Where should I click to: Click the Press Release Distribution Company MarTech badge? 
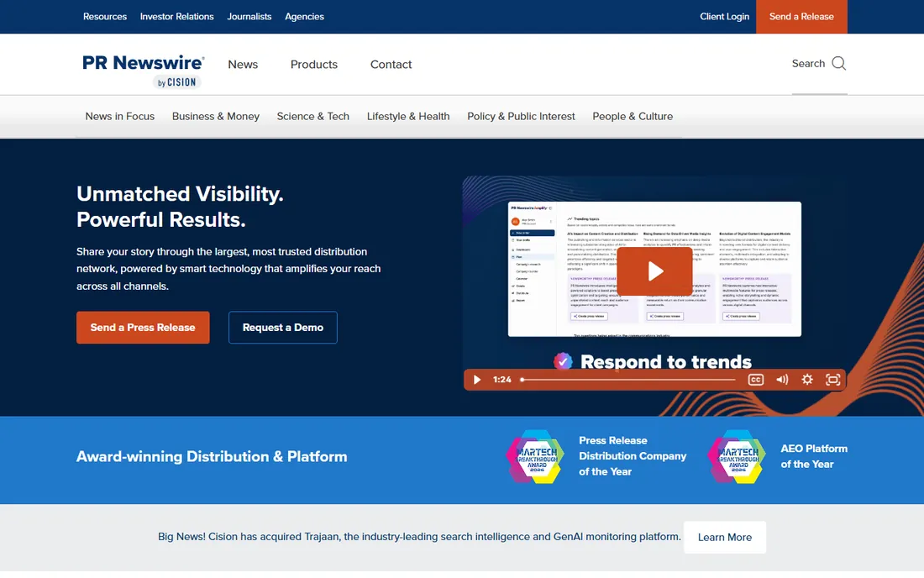pos(535,457)
